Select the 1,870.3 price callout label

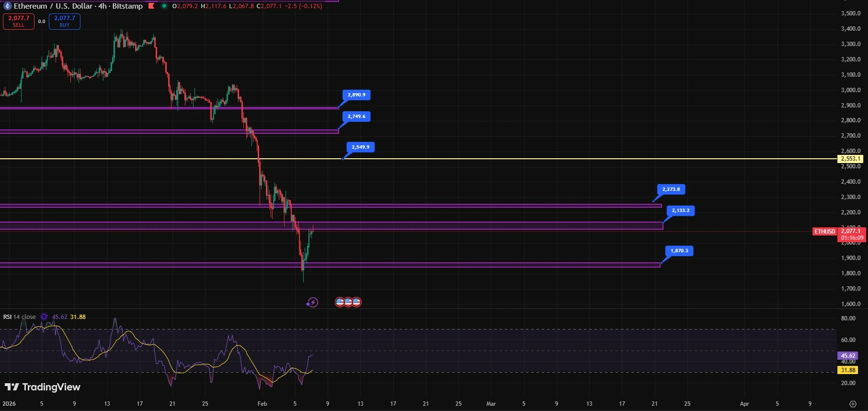tap(679, 251)
